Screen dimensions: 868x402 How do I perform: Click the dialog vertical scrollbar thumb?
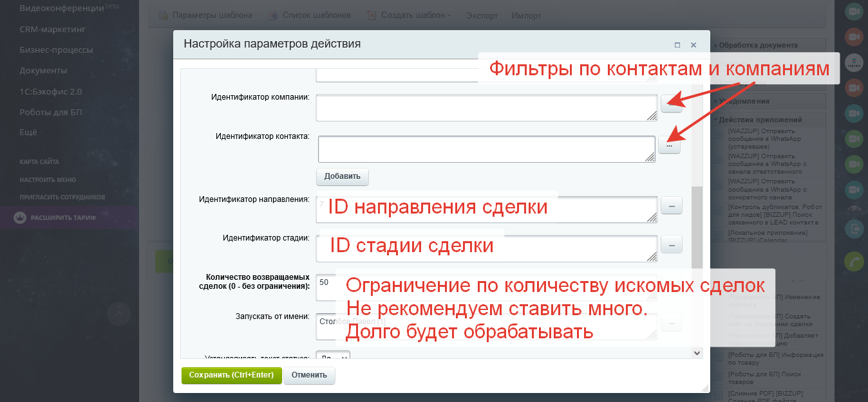[697, 228]
